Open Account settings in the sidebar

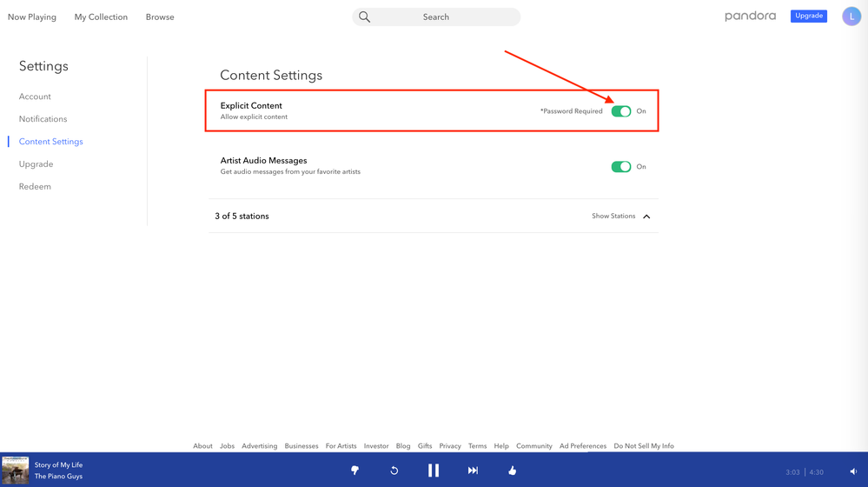(35, 97)
